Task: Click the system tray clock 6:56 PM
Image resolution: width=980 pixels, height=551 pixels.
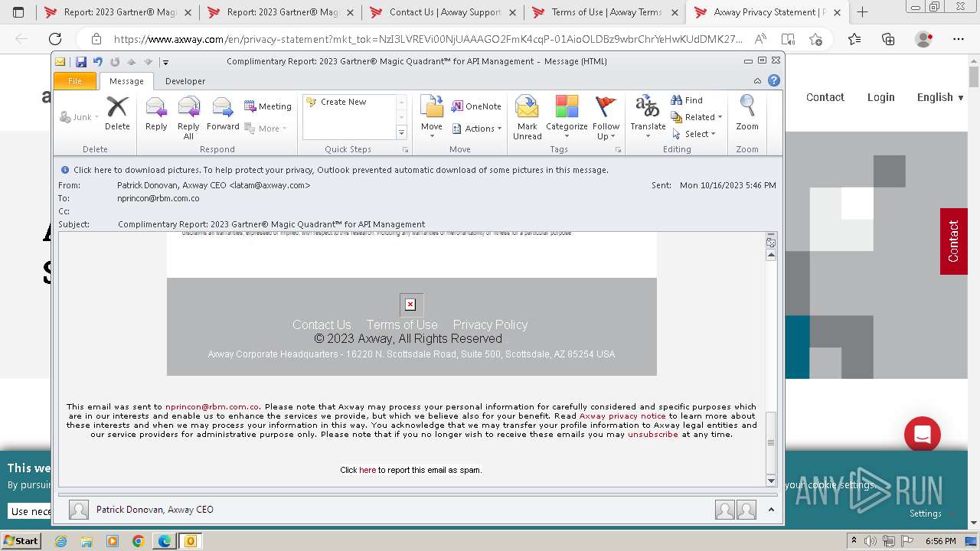Action: pos(940,541)
